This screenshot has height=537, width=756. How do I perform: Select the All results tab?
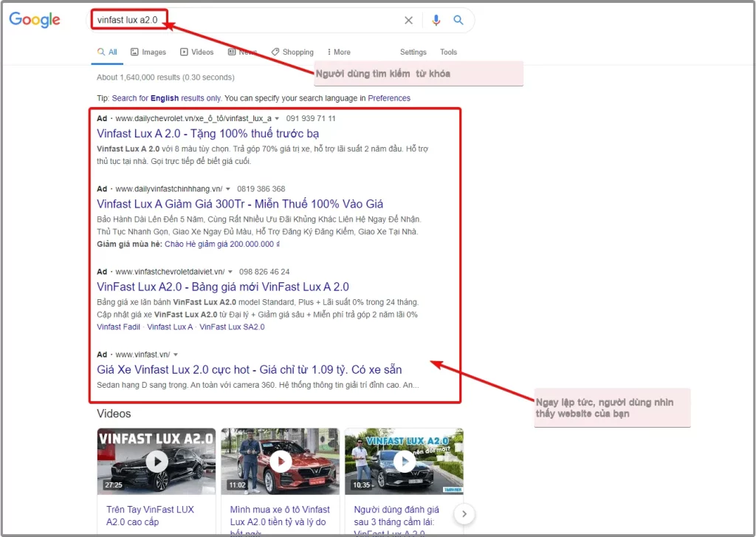coord(107,52)
